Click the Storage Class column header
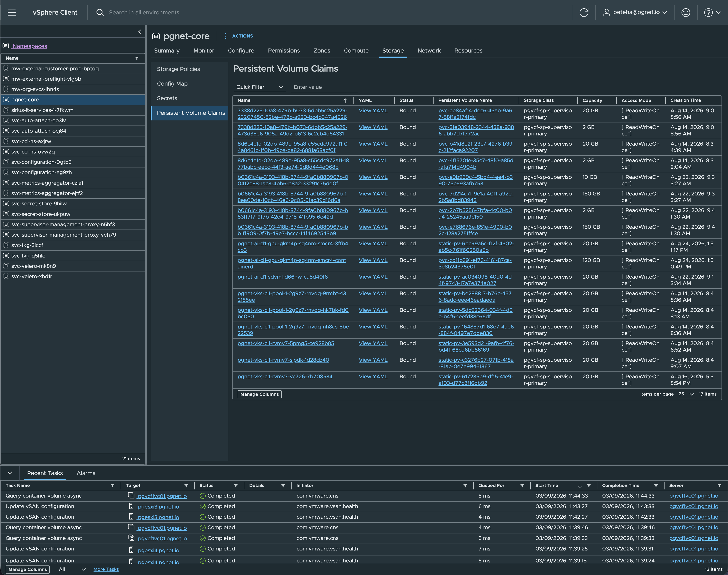728x575 pixels. click(x=538, y=100)
